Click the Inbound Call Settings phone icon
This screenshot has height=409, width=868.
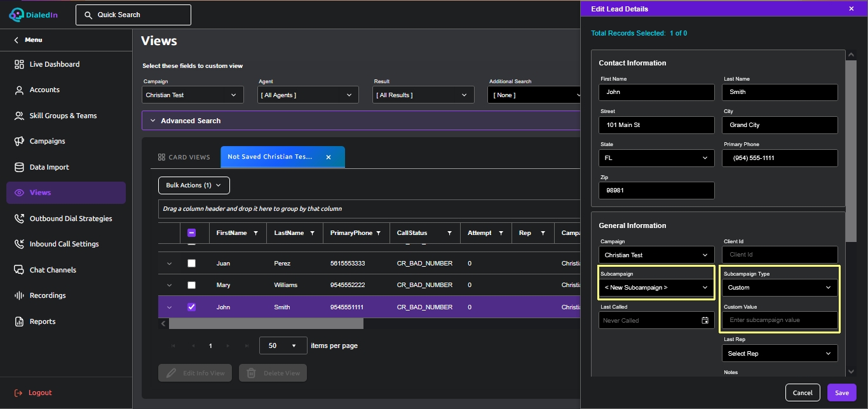[x=19, y=244]
